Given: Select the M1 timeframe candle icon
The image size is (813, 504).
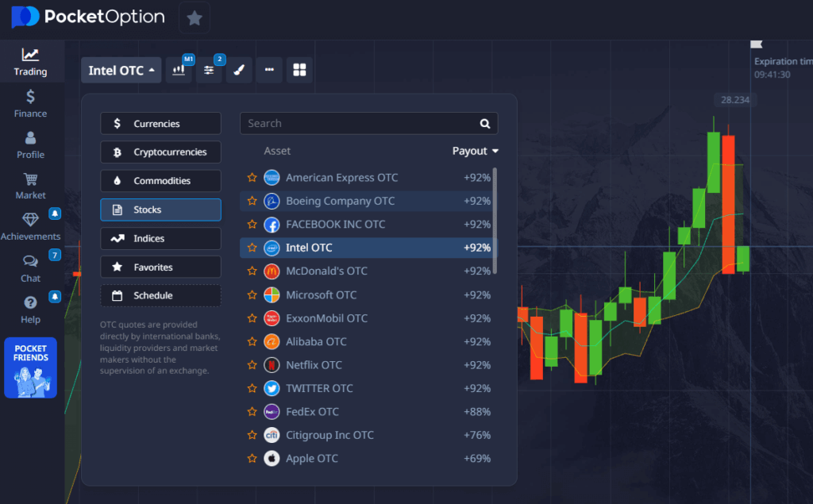Looking at the screenshot, I should tap(179, 70).
